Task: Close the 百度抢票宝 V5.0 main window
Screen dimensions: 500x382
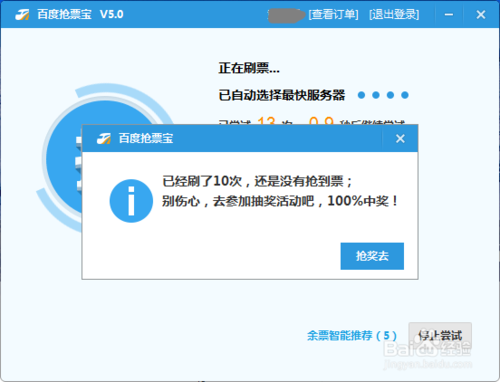Action: (x=481, y=15)
